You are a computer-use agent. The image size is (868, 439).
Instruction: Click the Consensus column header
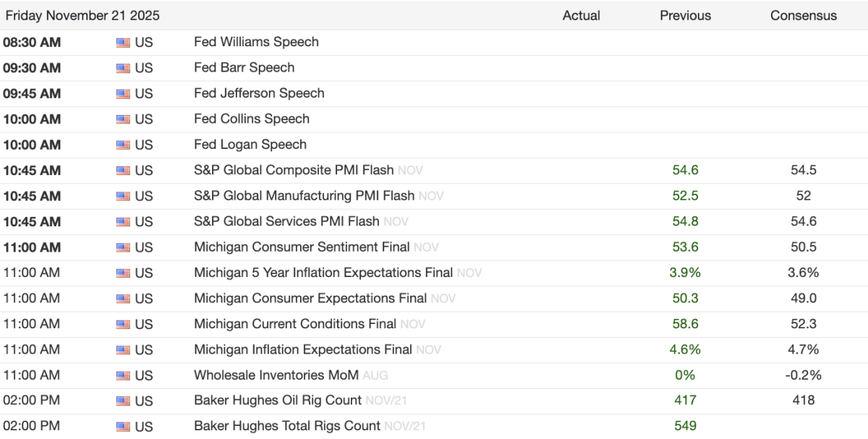[x=804, y=15]
